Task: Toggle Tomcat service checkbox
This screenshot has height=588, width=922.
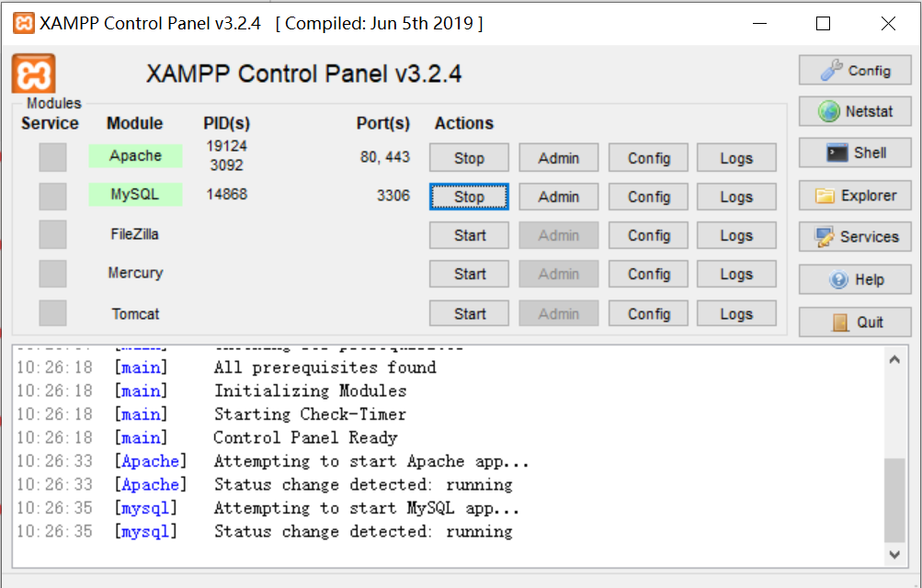Action: point(53,313)
